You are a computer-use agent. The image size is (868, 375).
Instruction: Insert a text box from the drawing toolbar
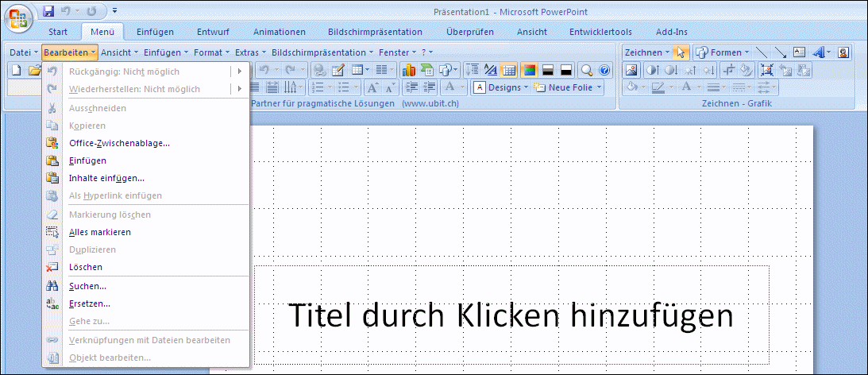tap(799, 52)
